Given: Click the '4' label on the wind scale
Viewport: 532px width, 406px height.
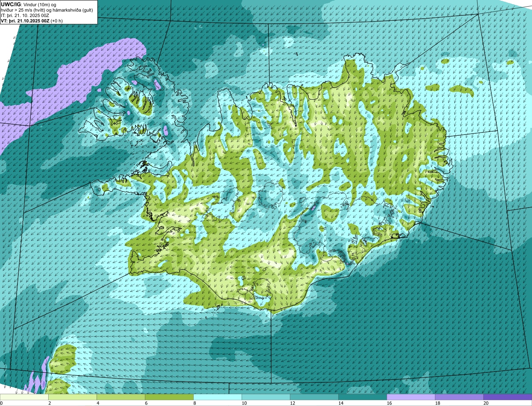Looking at the screenshot, I should pos(98,403).
